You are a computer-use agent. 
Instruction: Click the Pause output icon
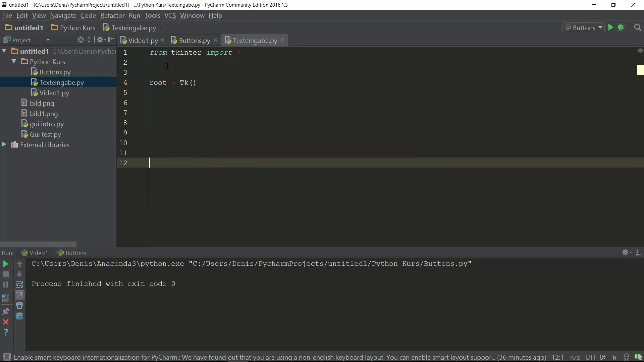tap(6, 285)
